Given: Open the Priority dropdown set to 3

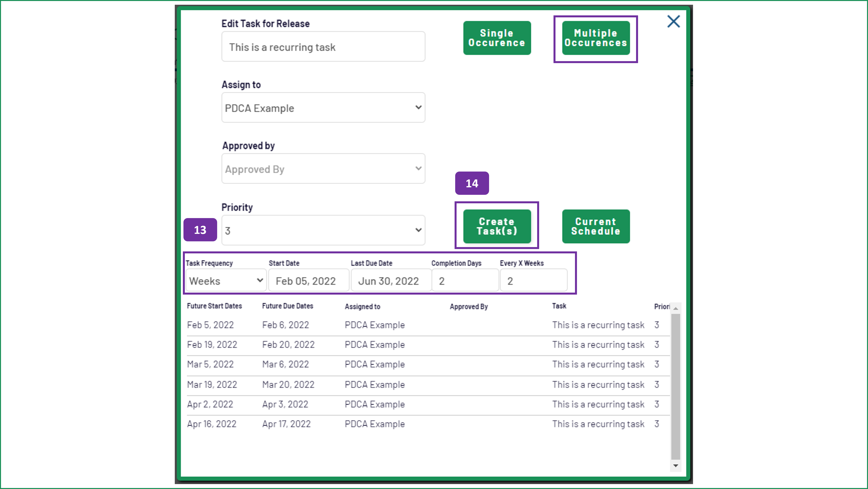Looking at the screenshot, I should 323,230.
